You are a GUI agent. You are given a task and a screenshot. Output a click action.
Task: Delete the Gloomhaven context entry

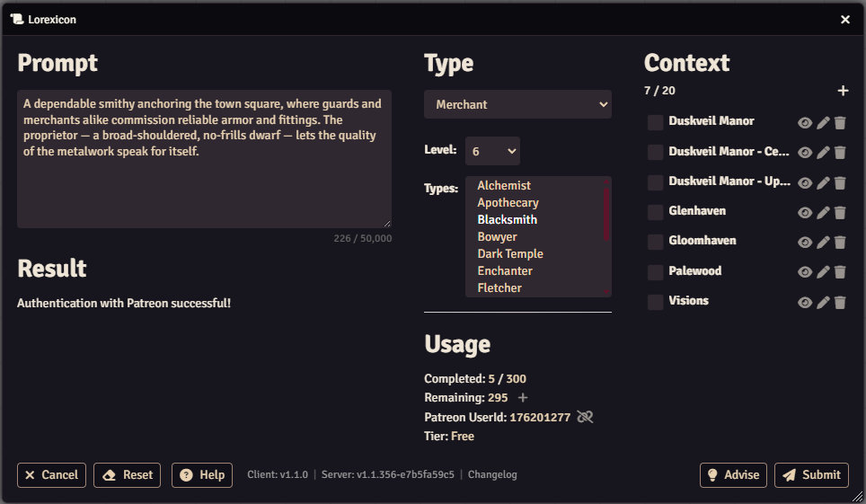coord(840,243)
